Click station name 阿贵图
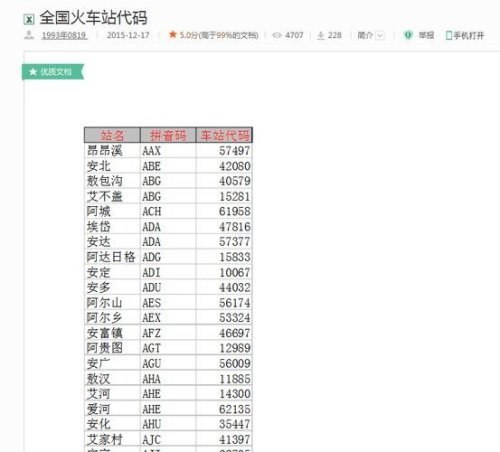This screenshot has height=452, width=500. click(105, 348)
